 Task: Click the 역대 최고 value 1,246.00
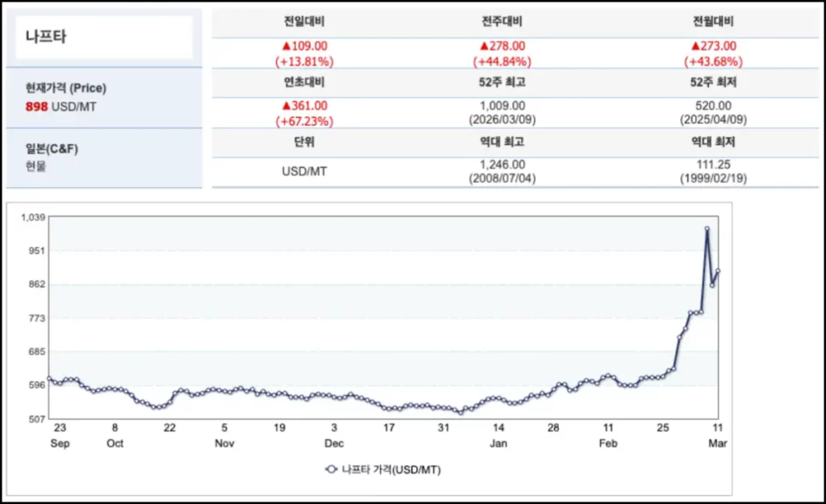tap(502, 165)
